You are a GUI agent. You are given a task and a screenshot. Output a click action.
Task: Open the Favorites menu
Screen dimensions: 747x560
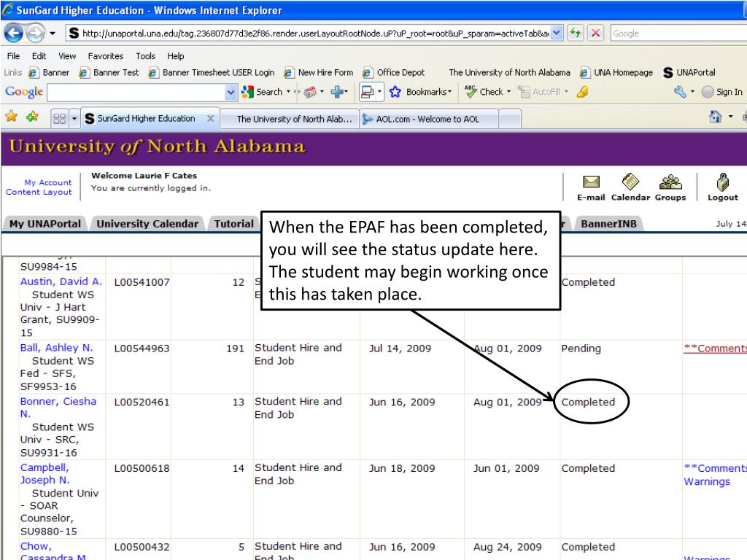[106, 56]
